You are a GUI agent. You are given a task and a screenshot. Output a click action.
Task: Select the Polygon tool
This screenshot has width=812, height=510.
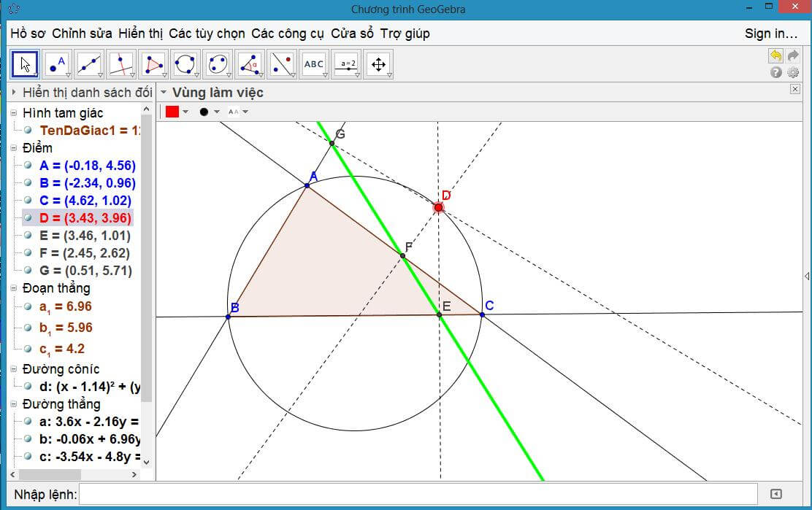point(153,64)
